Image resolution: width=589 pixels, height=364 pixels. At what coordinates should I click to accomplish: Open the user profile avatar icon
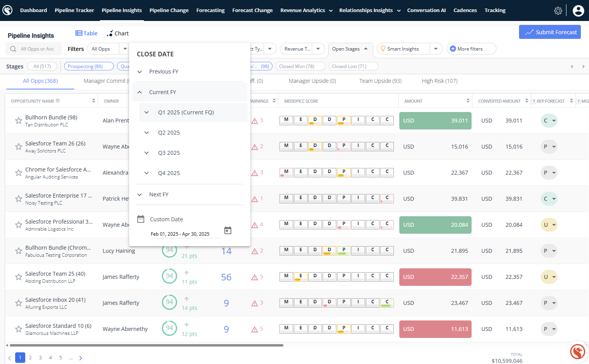[578, 10]
